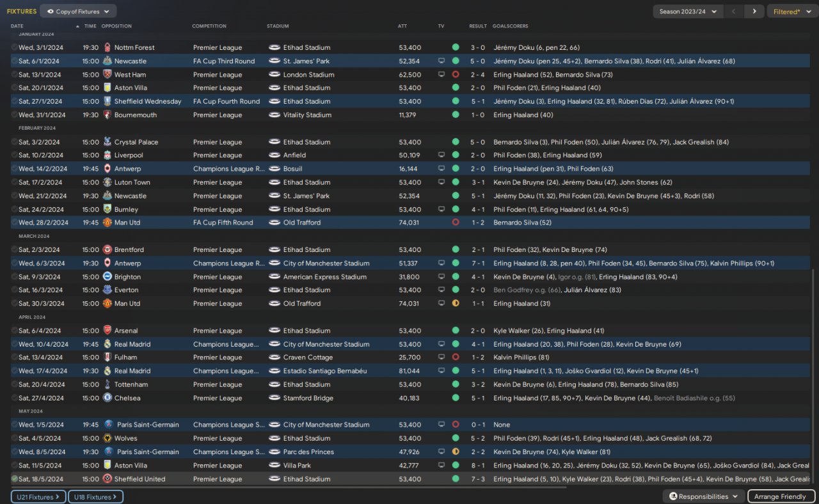The image size is (819, 504).
Task: Open the Copy of Fixtures view dropdown
Action: pyautogui.click(x=78, y=12)
